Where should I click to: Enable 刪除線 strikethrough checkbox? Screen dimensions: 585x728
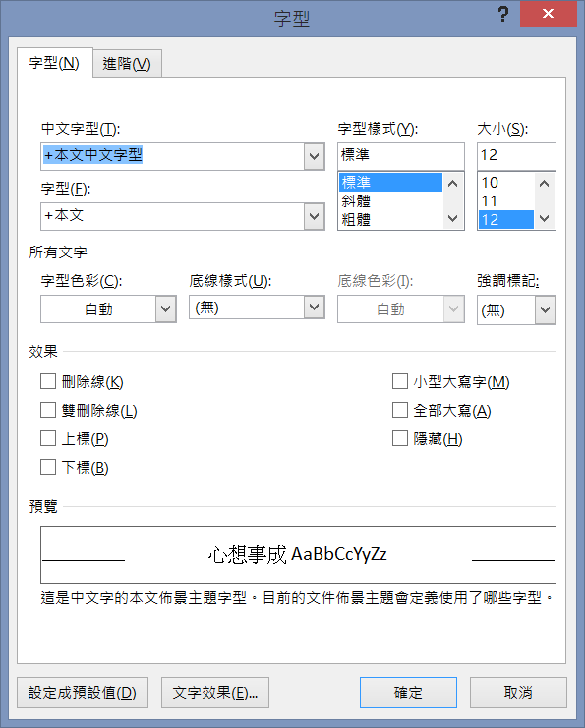coord(48,381)
